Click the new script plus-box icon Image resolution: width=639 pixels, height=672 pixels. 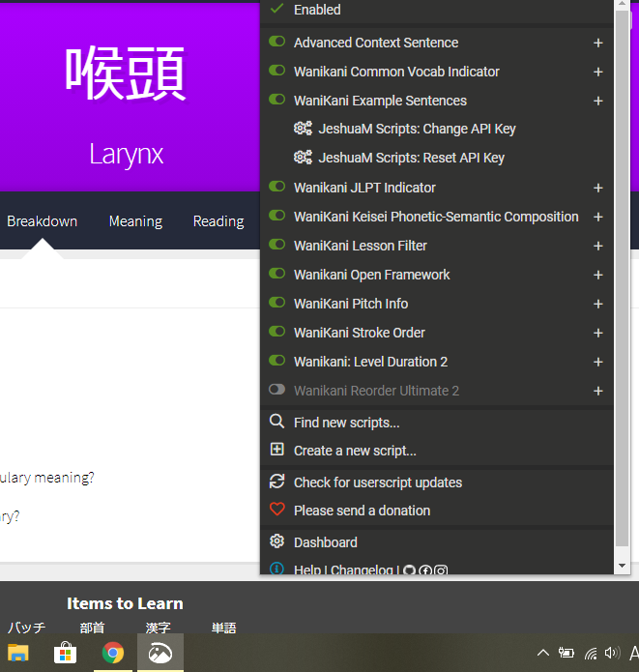[x=276, y=450]
